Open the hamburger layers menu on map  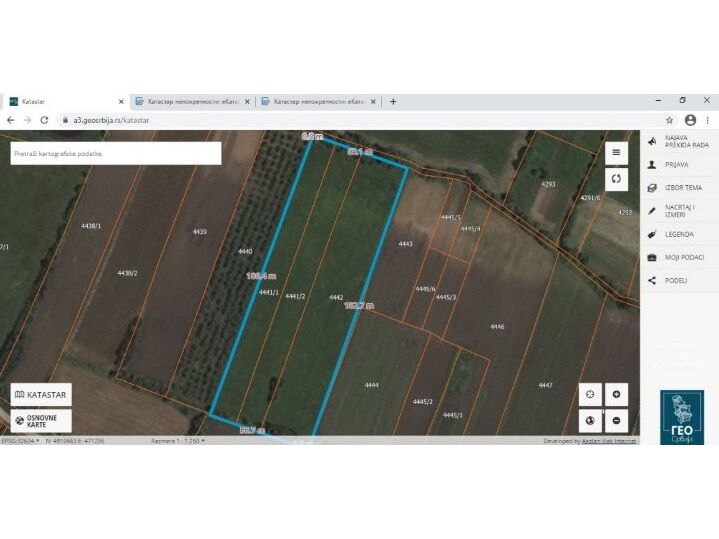(615, 153)
